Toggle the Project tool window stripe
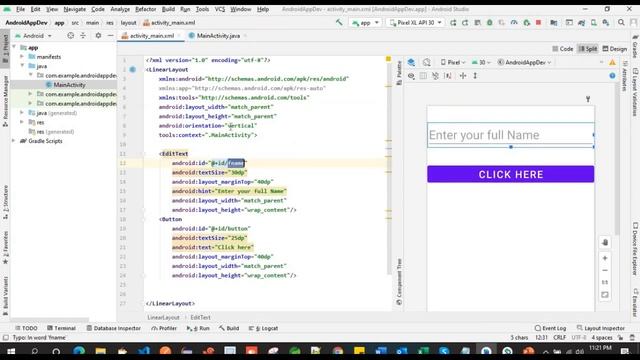This screenshot has width=640, height=360. [x=5, y=48]
